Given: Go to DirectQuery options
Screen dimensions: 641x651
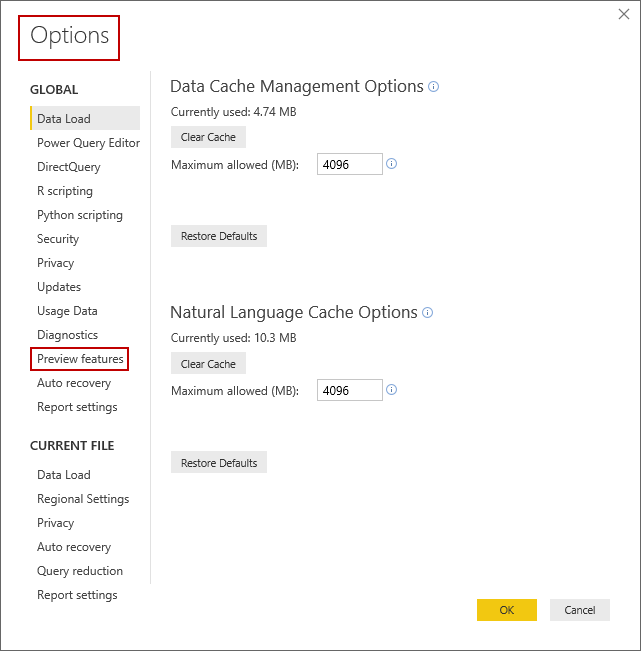Looking at the screenshot, I should pos(69,167).
